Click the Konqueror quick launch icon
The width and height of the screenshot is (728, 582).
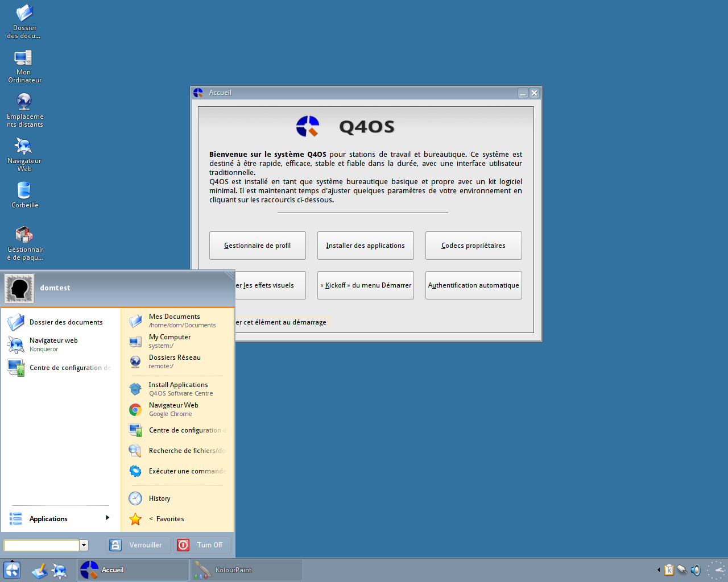point(59,570)
